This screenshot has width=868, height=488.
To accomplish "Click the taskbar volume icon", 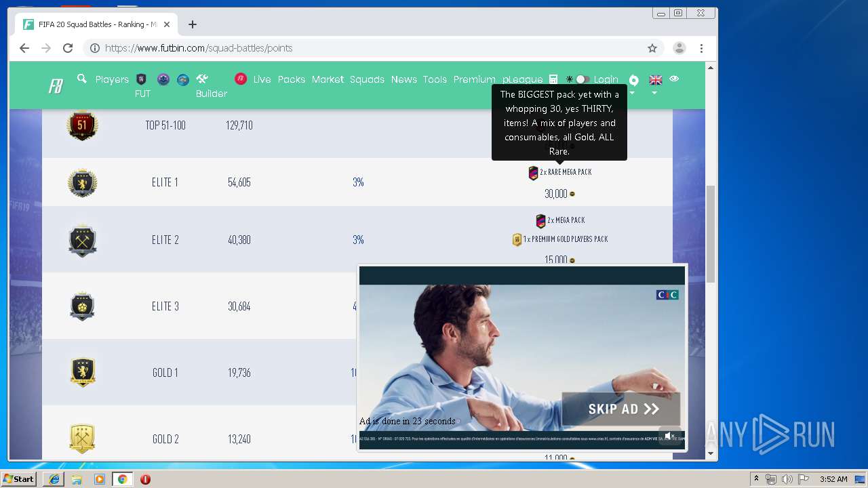I will click(787, 479).
